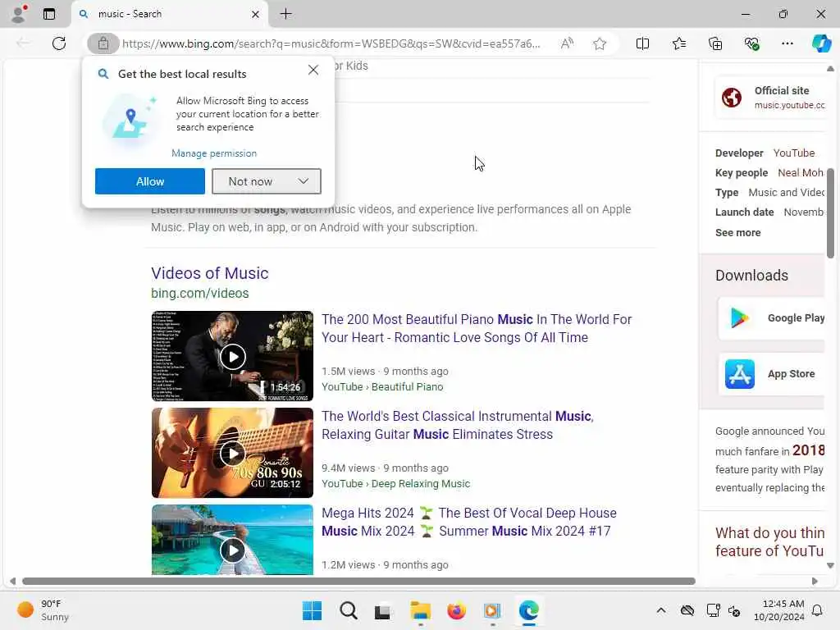
Task: Open the Settings and more menu
Action: (x=787, y=43)
